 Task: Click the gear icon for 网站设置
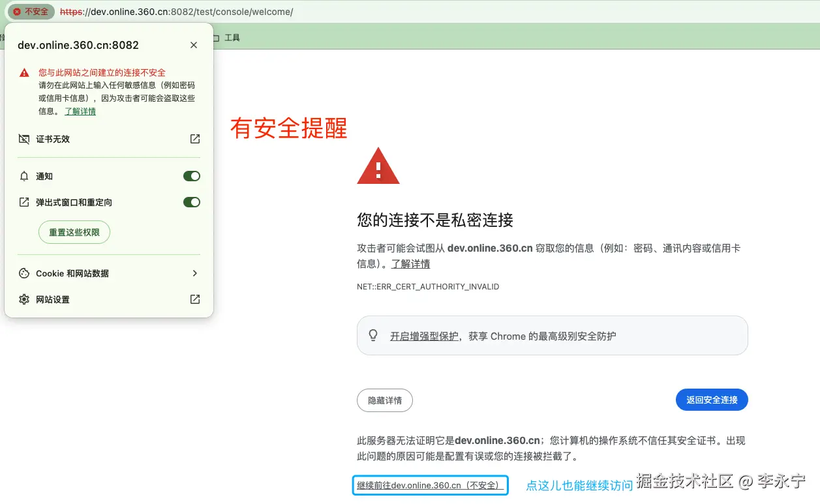(x=24, y=299)
